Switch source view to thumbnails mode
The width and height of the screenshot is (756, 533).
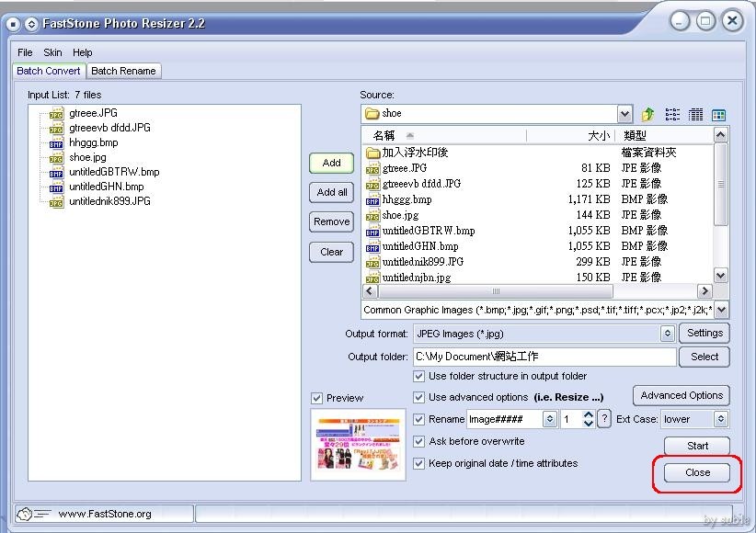[x=719, y=114]
